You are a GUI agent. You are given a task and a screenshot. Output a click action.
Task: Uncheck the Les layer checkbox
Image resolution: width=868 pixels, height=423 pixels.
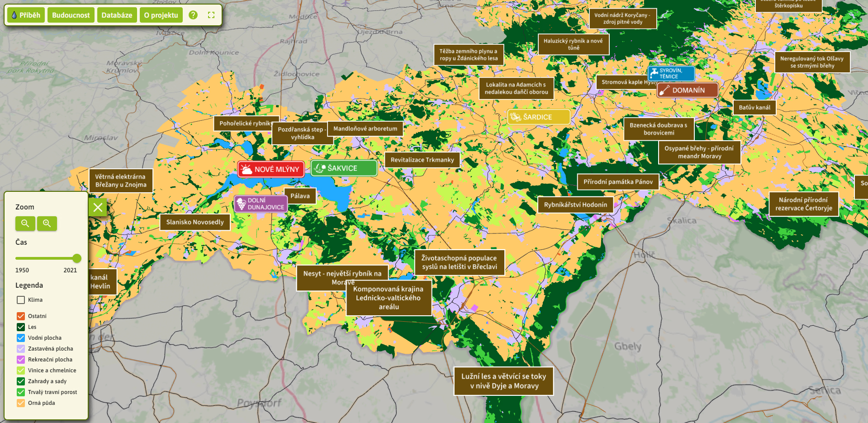[21, 327]
